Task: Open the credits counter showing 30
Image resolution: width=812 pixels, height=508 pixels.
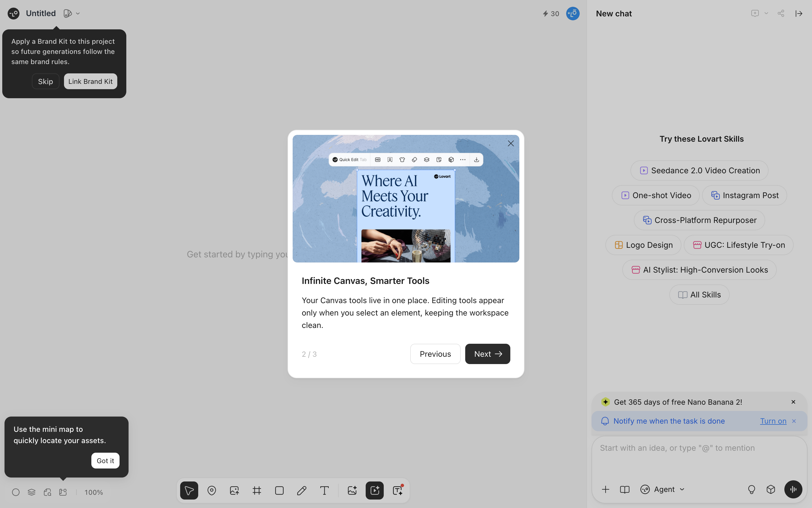Action: (551, 14)
